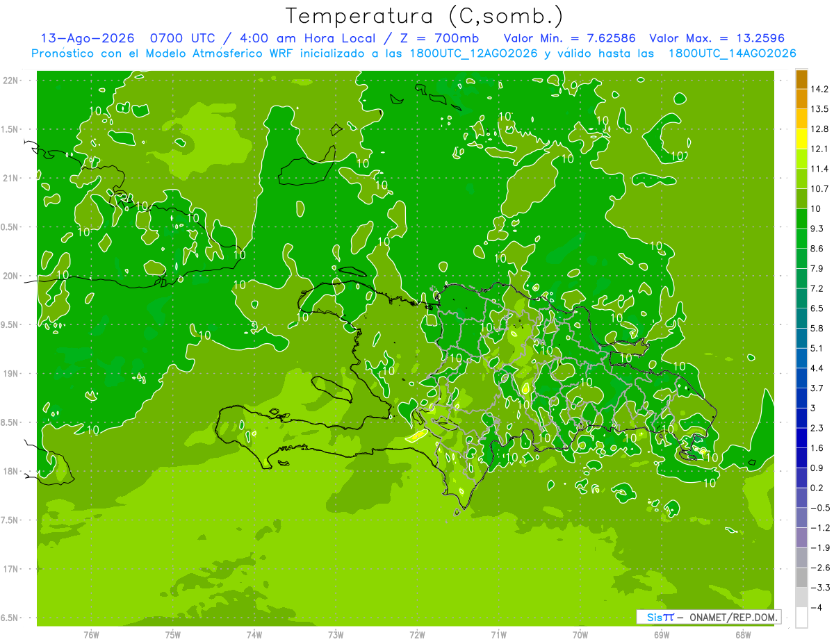Viewport: 834px width, 644px height.
Task: Pick the yellow swatch between 12.1 and 12.8
Action: click(801, 139)
